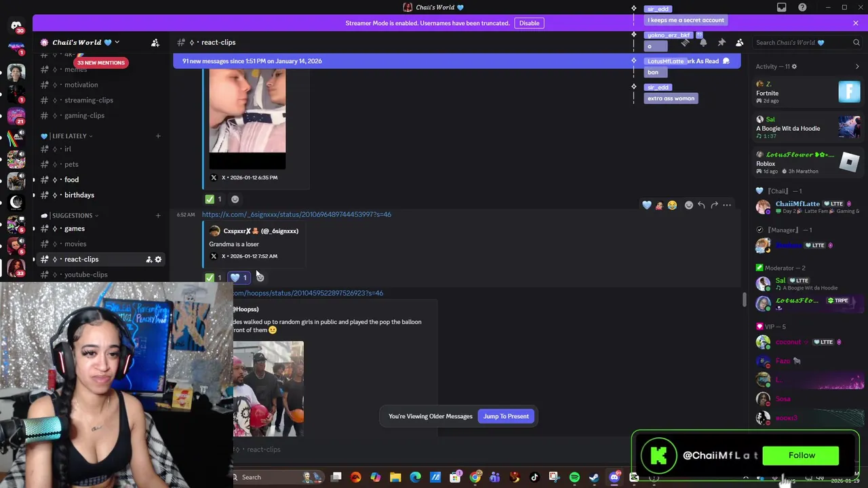
Task: Open More options on message toolbar
Action: [x=727, y=205]
